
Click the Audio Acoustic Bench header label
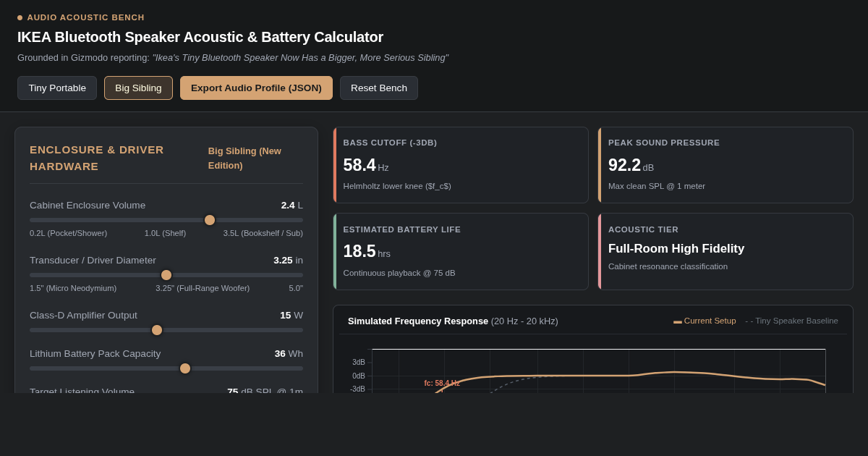point(86,17)
